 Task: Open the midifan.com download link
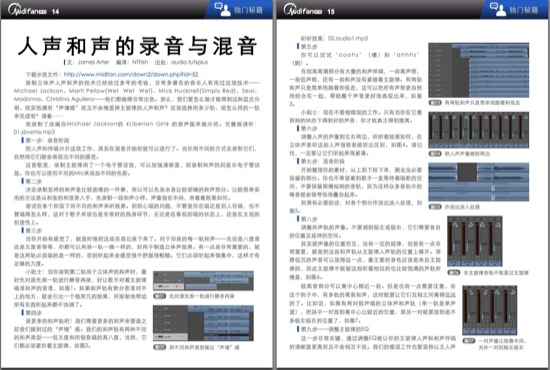pos(131,74)
